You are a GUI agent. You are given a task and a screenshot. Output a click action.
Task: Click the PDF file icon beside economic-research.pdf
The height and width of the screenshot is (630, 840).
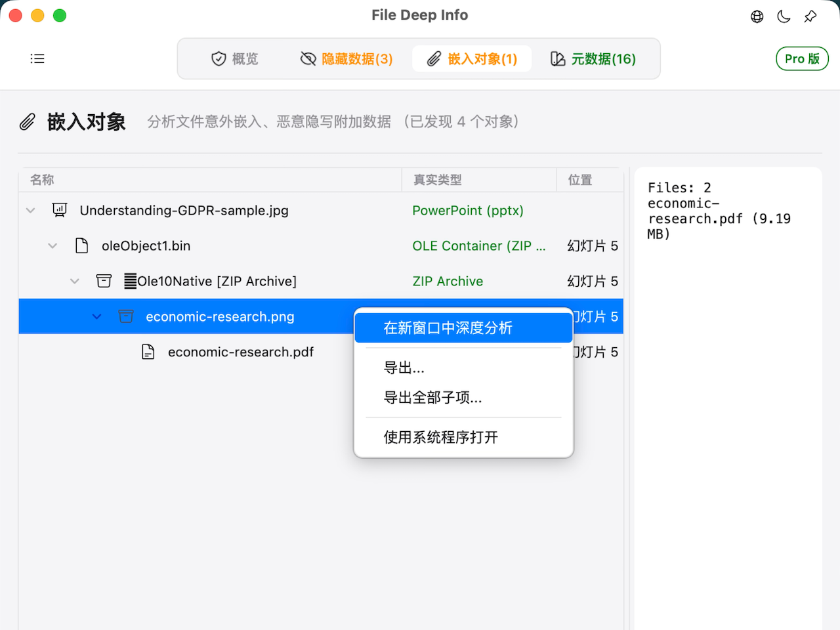148,351
